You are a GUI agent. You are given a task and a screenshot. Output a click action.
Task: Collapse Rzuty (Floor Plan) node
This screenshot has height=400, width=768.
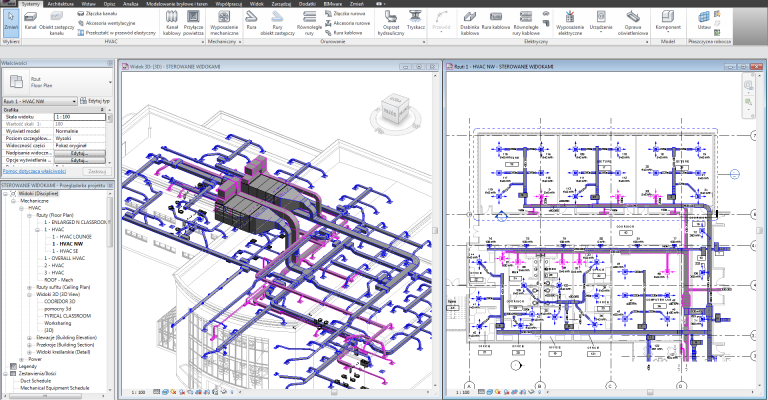click(29, 215)
